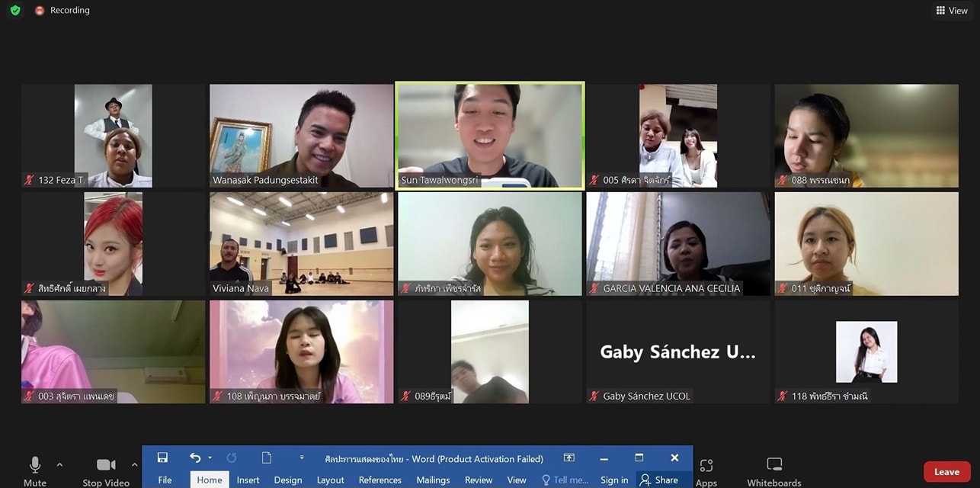Switch to the Insert ribbon tab
Image resolution: width=980 pixels, height=488 pixels.
[248, 480]
